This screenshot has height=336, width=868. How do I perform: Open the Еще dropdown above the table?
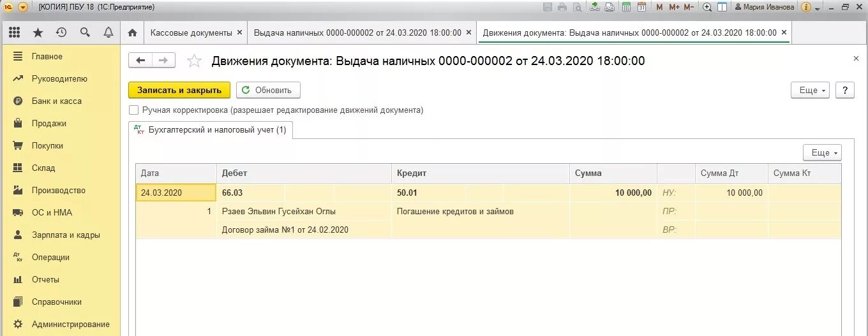point(822,152)
